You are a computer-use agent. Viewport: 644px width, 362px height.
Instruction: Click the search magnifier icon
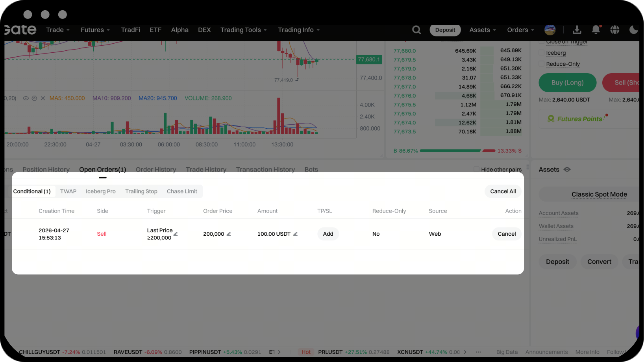coord(416,30)
